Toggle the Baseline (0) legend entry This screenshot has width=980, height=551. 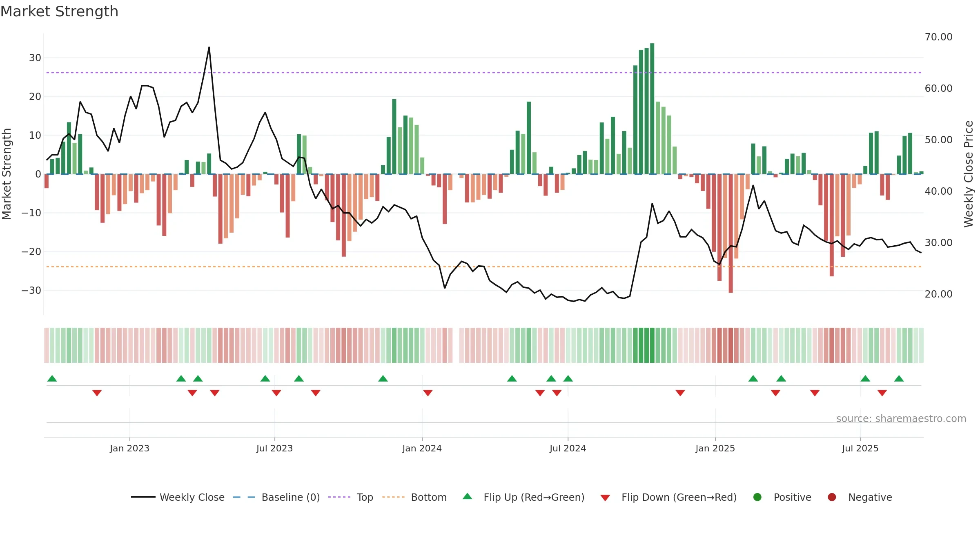pyautogui.click(x=276, y=497)
